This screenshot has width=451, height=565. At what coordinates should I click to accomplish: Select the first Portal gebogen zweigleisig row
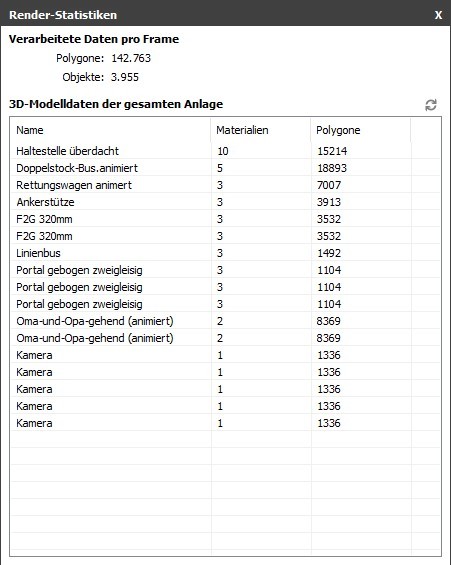click(226, 270)
